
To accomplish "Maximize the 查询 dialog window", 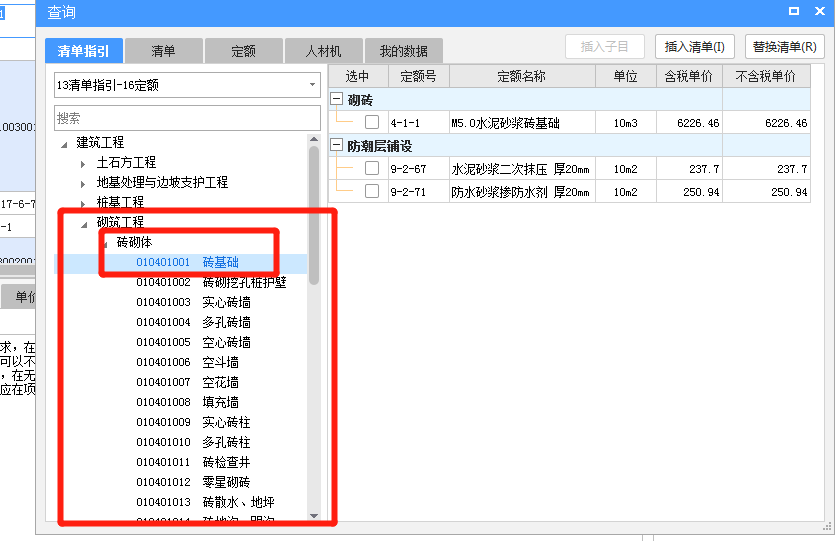I will (x=793, y=11).
